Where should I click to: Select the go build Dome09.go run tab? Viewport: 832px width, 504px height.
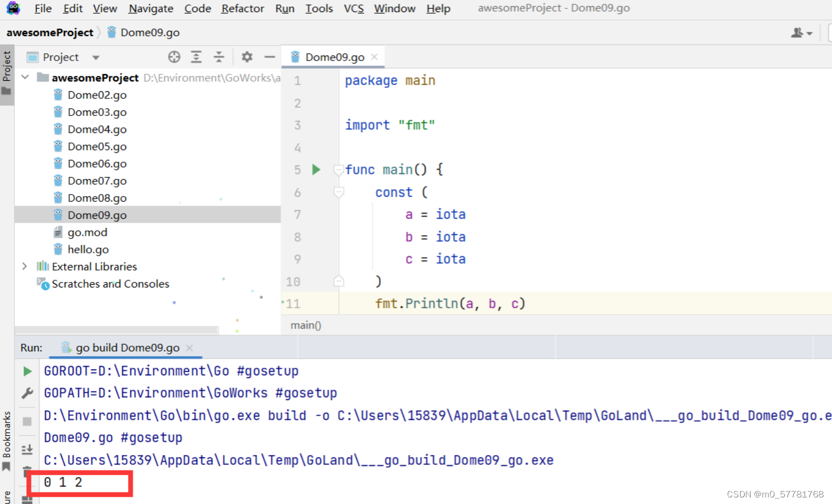point(127,348)
